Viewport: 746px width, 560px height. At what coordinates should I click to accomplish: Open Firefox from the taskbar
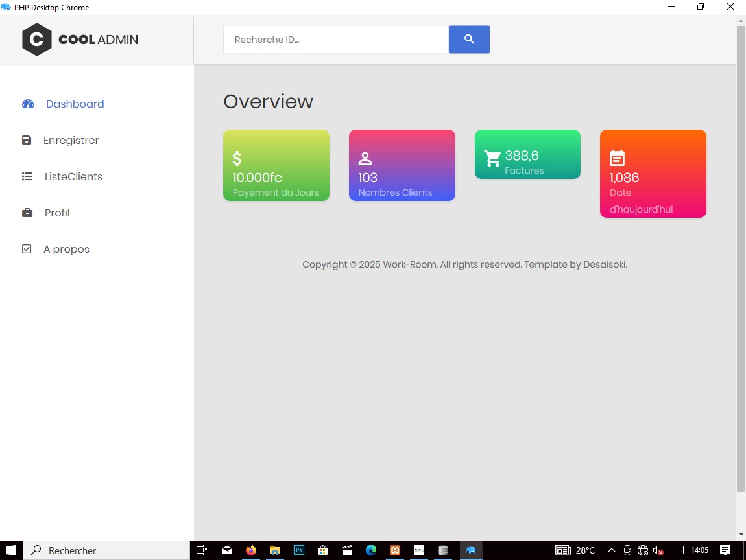(x=251, y=550)
